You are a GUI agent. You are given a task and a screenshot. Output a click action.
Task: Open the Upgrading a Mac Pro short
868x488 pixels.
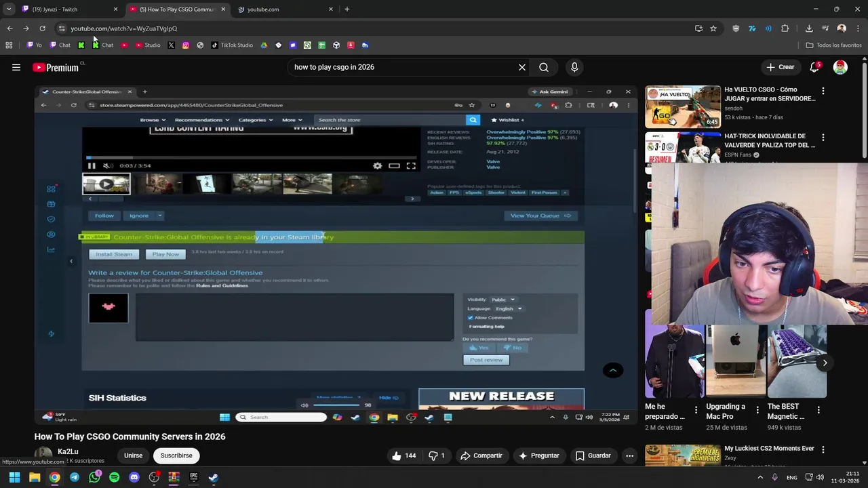click(x=736, y=361)
